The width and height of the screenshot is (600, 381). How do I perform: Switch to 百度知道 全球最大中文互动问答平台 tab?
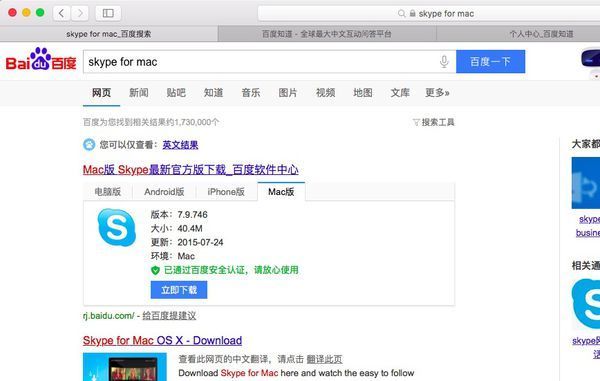pos(327,34)
